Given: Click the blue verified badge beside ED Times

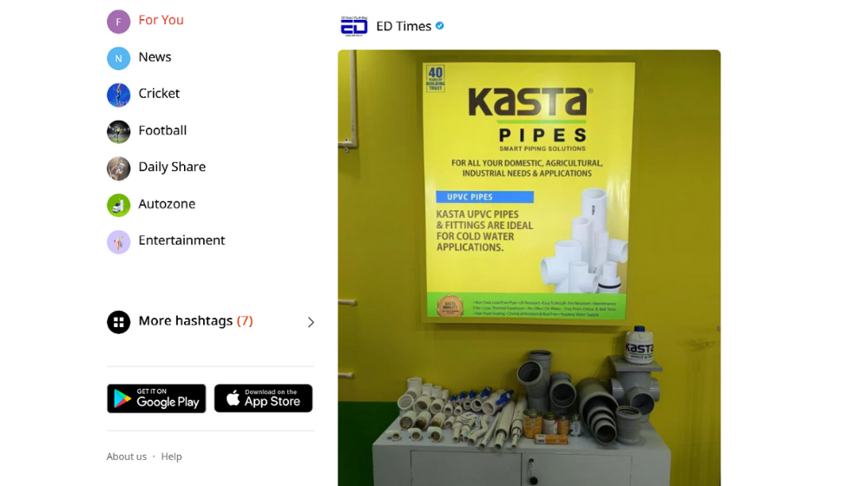Looking at the screenshot, I should click(x=439, y=25).
